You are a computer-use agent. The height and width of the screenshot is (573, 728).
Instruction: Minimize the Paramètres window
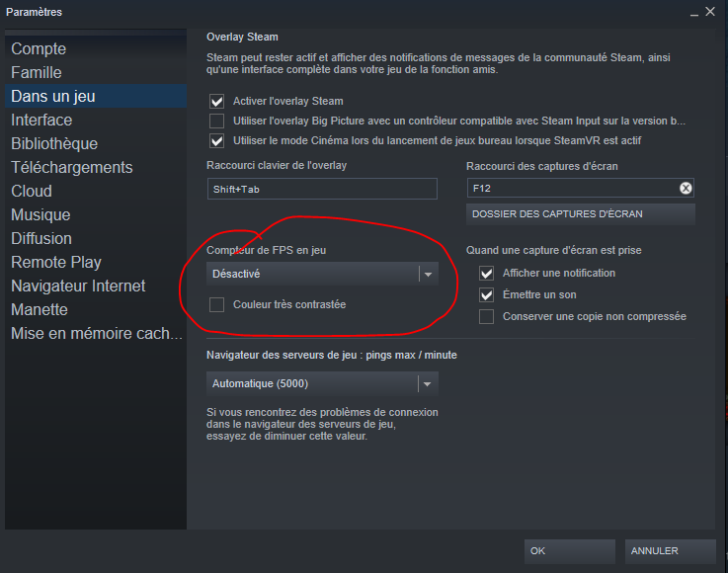(x=694, y=13)
